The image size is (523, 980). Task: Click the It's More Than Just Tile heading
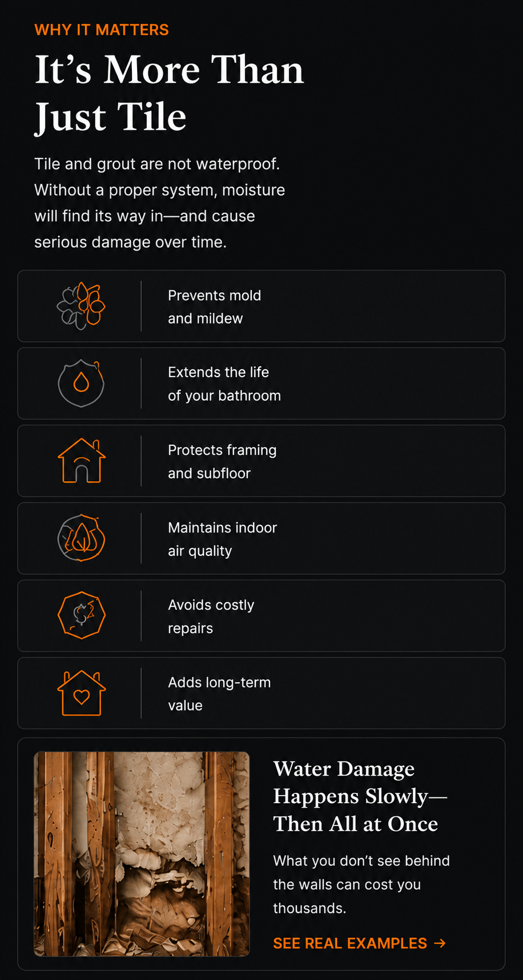tap(169, 93)
